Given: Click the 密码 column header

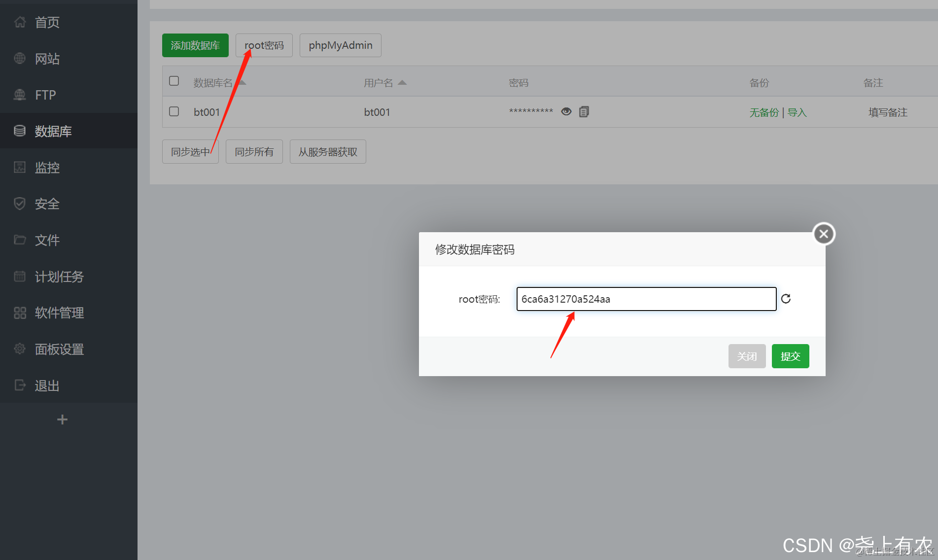Looking at the screenshot, I should 519,83.
